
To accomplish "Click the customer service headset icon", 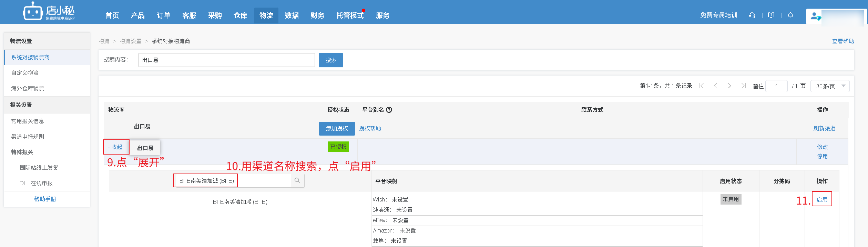I will click(752, 15).
